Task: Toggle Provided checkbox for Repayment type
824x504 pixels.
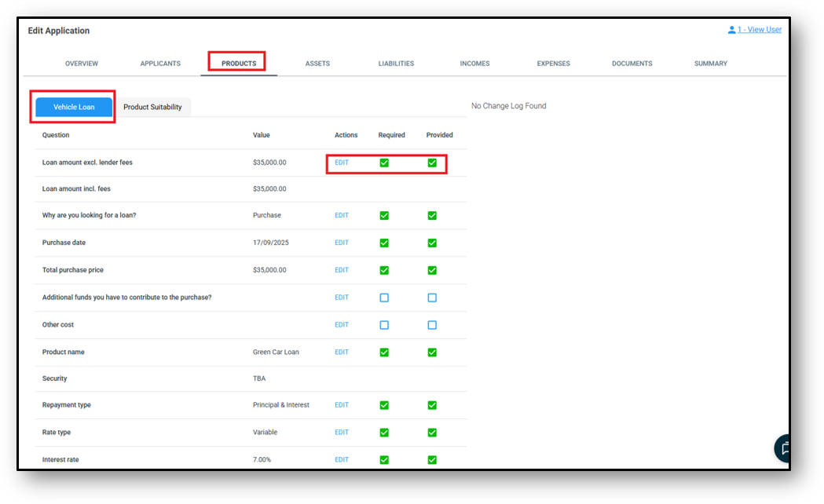Action: pyautogui.click(x=432, y=405)
